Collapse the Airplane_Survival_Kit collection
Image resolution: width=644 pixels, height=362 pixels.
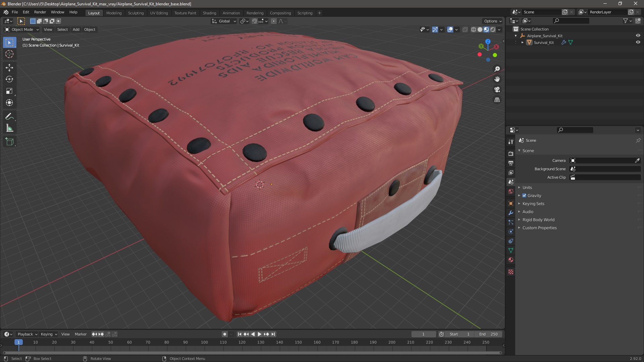click(x=516, y=36)
